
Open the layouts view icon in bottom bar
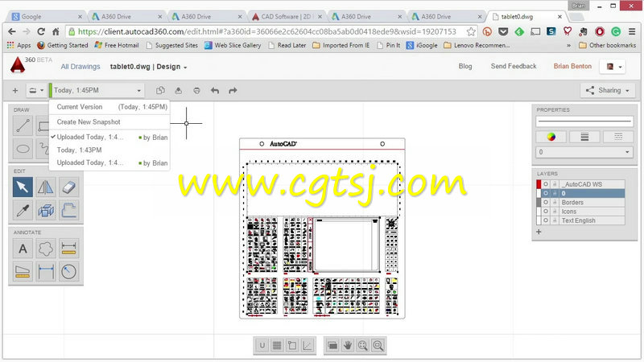pos(332,346)
